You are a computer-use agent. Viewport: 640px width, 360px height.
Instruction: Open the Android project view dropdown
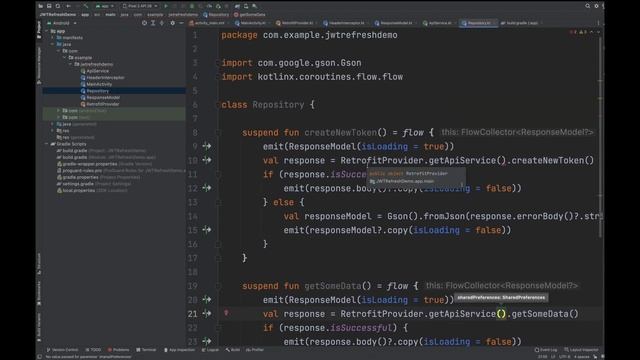tap(62, 23)
